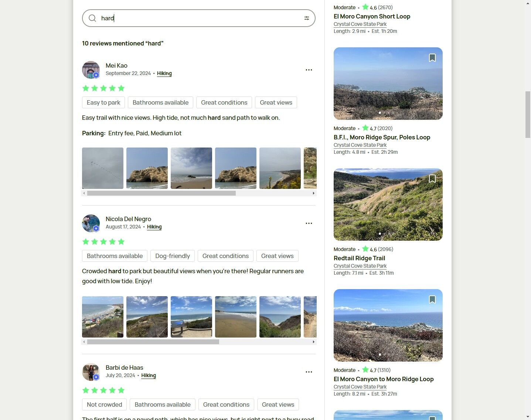
Task: Open first photo in Mei Kao's review
Action: click(103, 168)
